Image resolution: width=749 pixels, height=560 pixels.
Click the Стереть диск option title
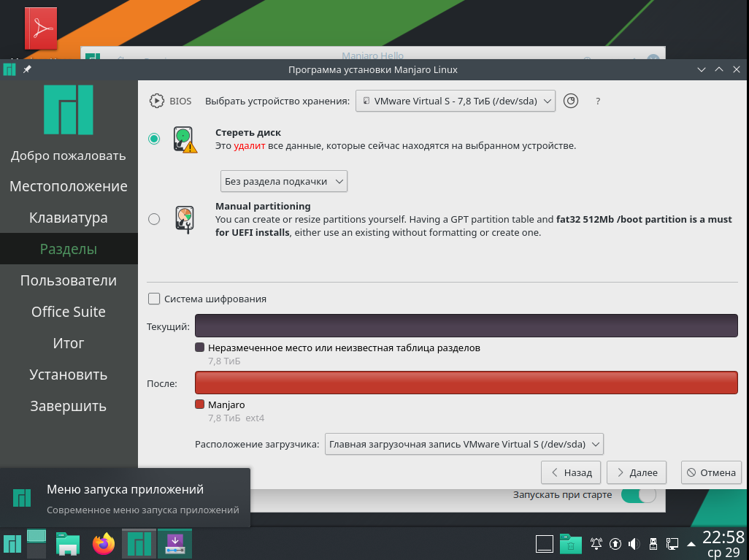[248, 132]
